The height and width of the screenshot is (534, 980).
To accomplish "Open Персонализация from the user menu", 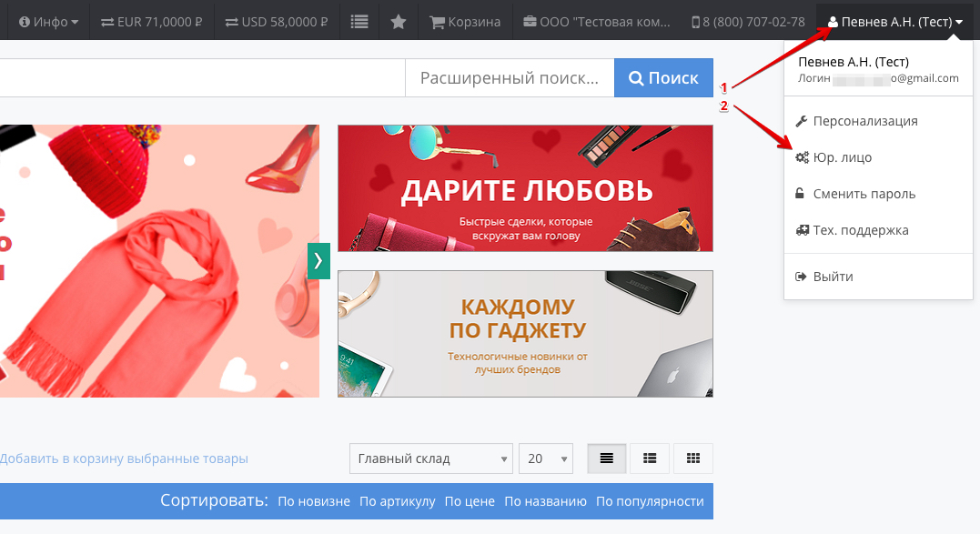I will click(864, 121).
